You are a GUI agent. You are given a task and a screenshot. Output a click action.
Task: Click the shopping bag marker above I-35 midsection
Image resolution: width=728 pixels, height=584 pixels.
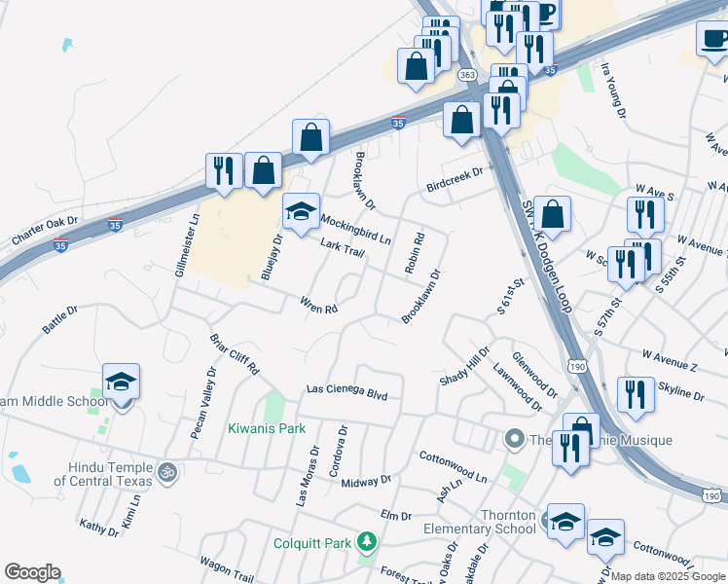[311, 138]
